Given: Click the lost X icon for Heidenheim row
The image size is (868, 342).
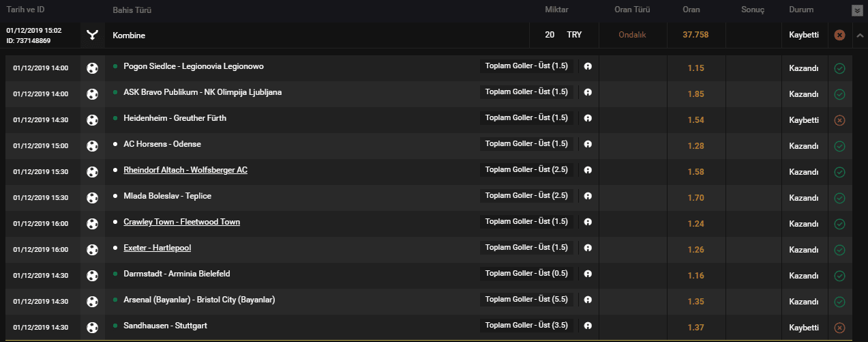Looking at the screenshot, I should pos(839,120).
